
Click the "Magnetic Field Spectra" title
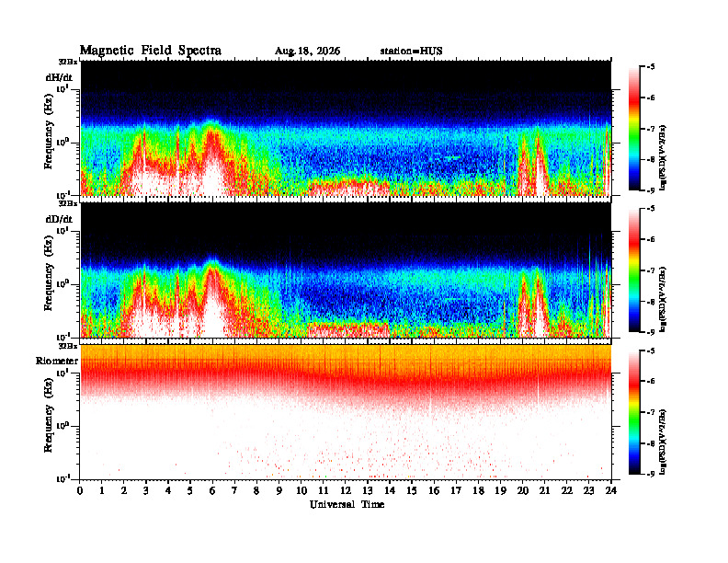coord(151,51)
